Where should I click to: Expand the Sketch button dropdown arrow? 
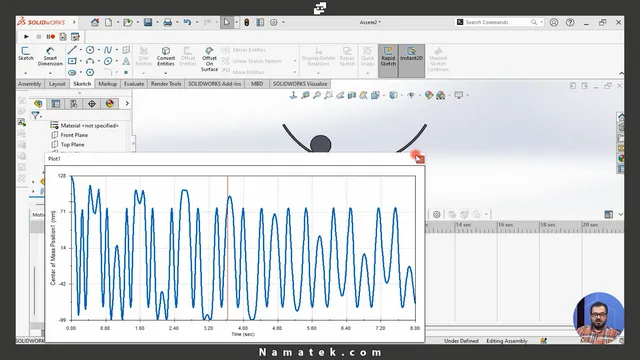click(25, 73)
